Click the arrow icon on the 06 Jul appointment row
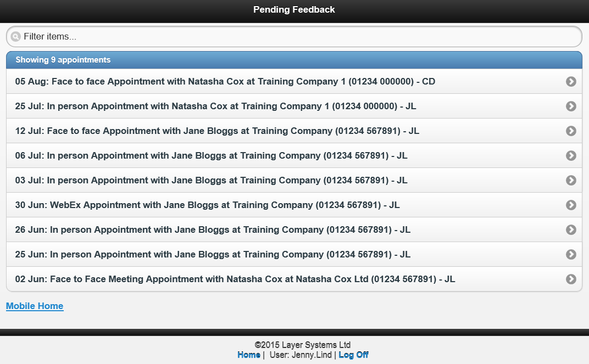The image size is (589, 364). click(x=571, y=156)
